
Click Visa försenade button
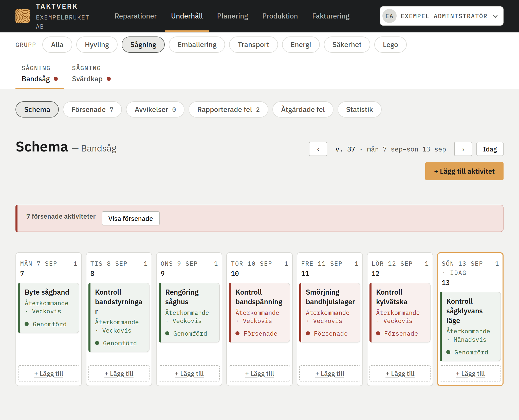pyautogui.click(x=131, y=218)
